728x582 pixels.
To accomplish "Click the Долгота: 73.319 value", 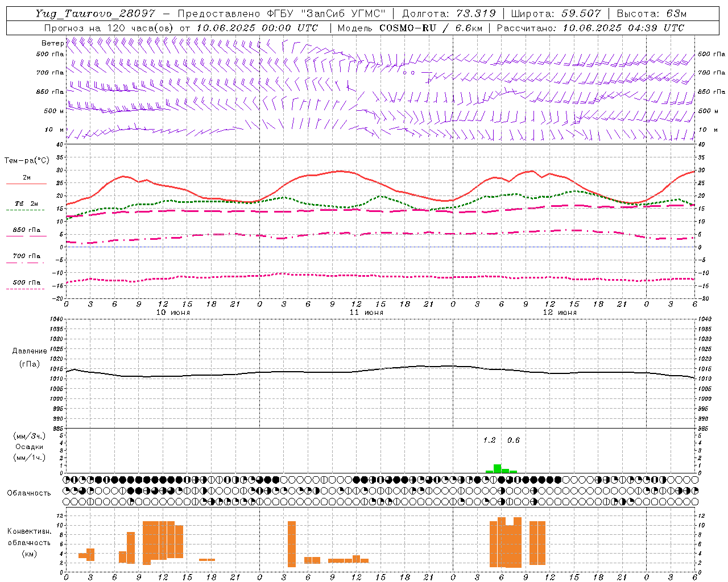I will pos(449,14).
